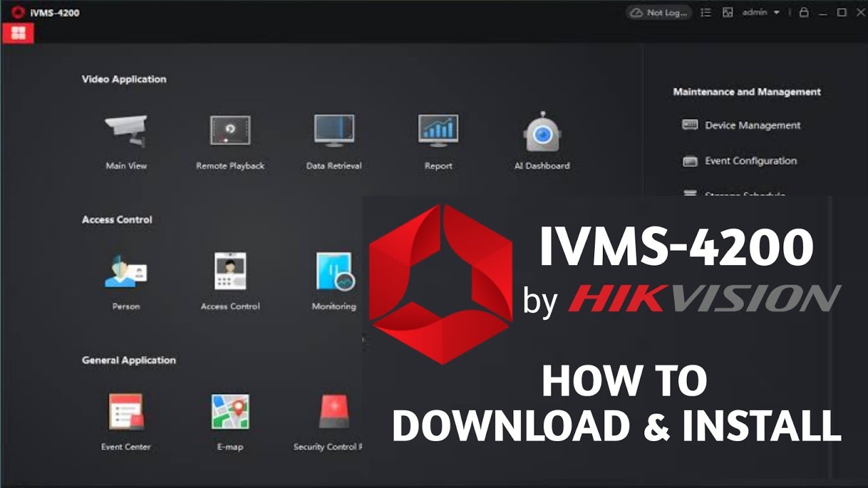Click the E-map label text

pos(230,447)
